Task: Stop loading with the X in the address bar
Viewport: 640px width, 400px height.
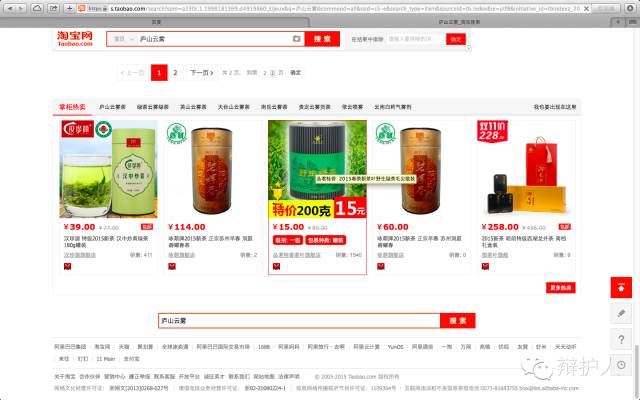Action: tap(586, 8)
